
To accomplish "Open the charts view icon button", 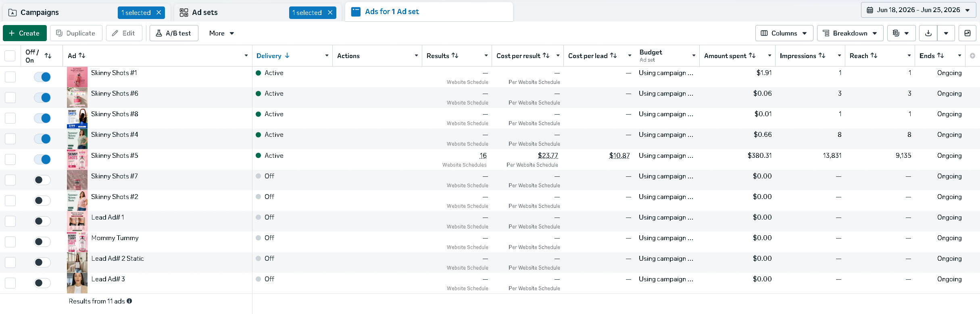I will click(967, 33).
